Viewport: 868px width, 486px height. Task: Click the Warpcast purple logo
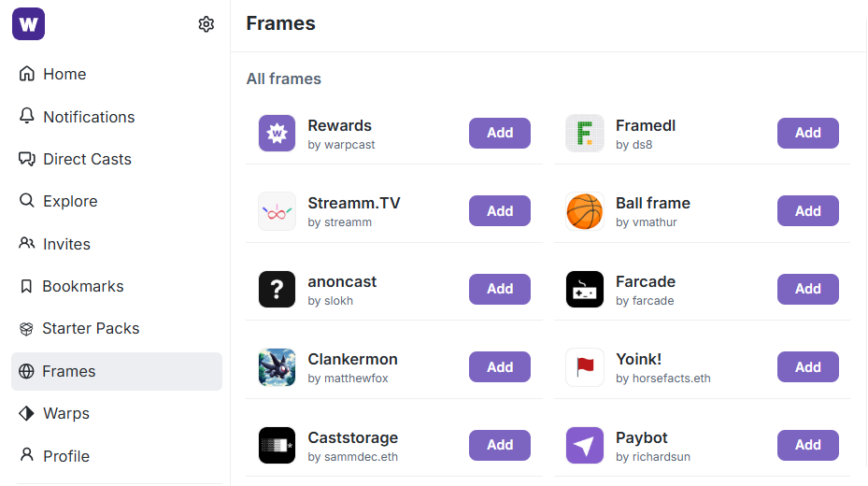pos(29,24)
